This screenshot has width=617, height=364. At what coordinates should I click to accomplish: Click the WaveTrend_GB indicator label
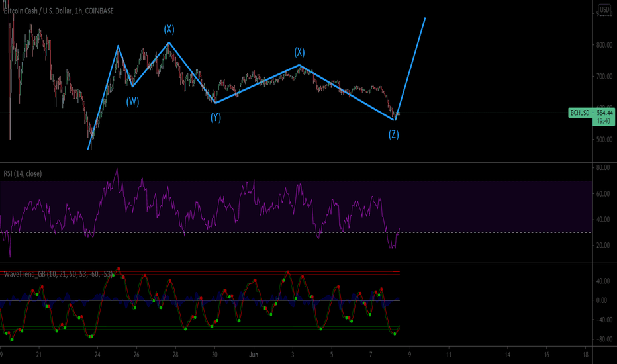point(58,274)
